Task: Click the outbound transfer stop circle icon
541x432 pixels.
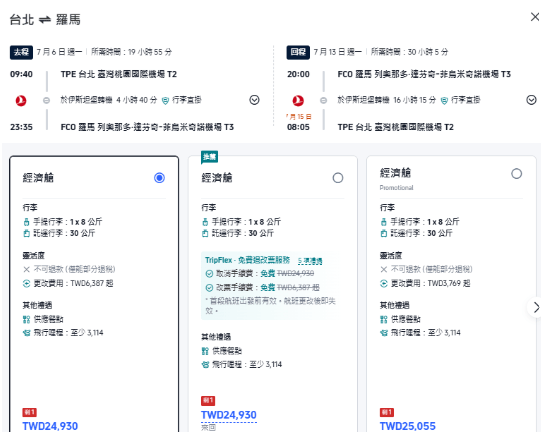Action: (x=46, y=100)
